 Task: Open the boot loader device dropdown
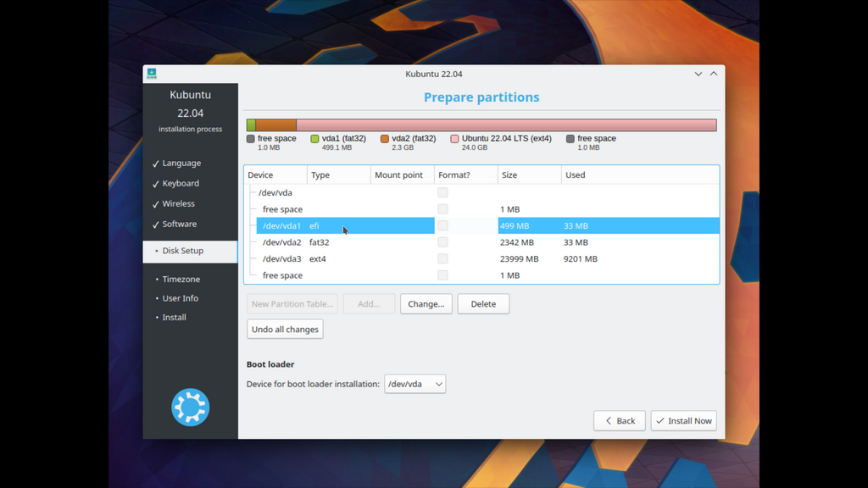(415, 385)
